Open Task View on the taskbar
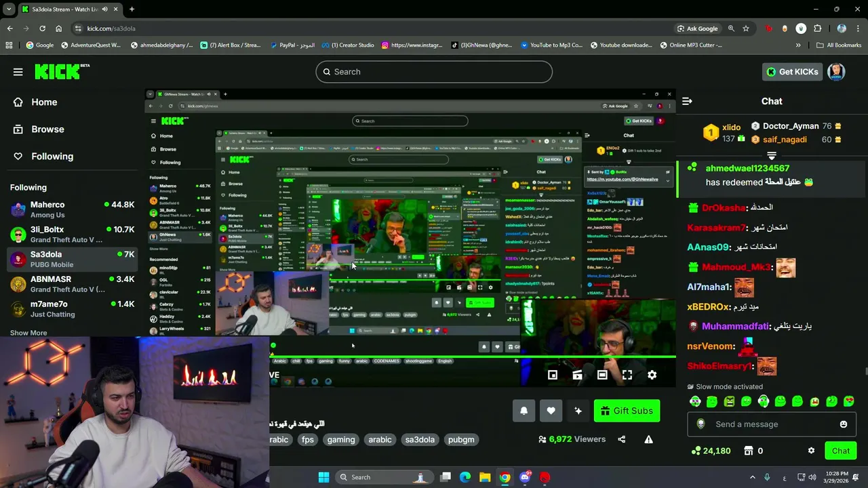This screenshot has width=868, height=488. coord(446,477)
